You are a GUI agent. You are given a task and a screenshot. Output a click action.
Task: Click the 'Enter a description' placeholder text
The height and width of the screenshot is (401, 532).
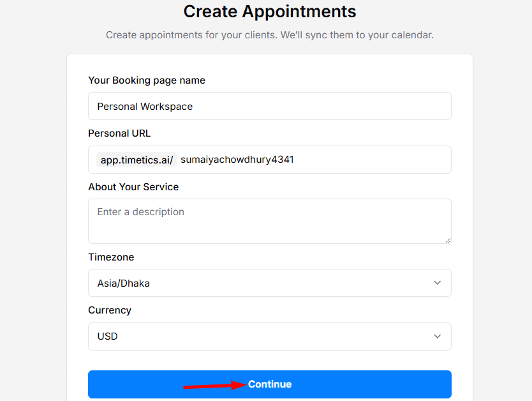click(140, 212)
